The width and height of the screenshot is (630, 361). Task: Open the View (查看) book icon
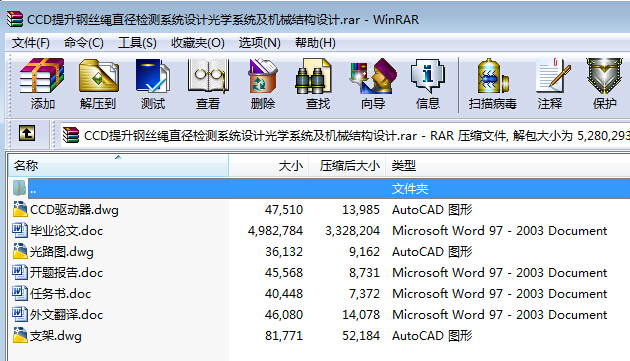click(x=208, y=76)
